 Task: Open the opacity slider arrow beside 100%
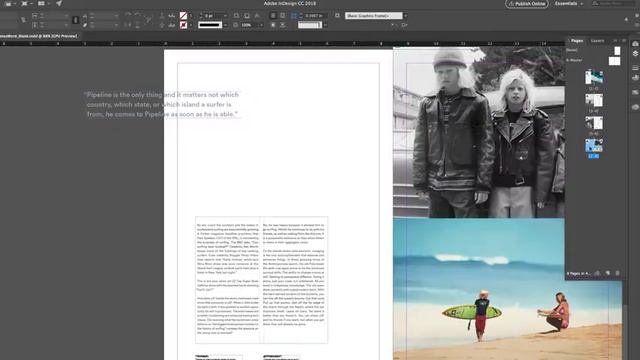(262, 25)
